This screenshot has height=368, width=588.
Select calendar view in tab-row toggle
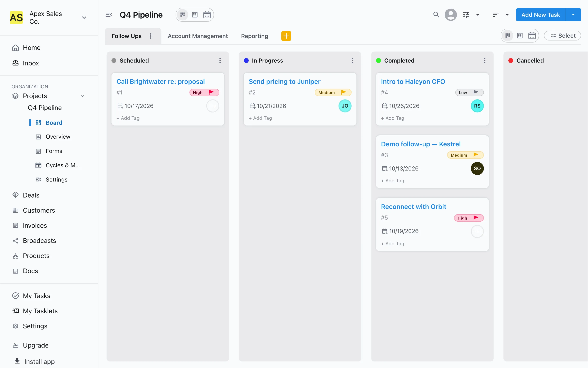[x=532, y=36]
